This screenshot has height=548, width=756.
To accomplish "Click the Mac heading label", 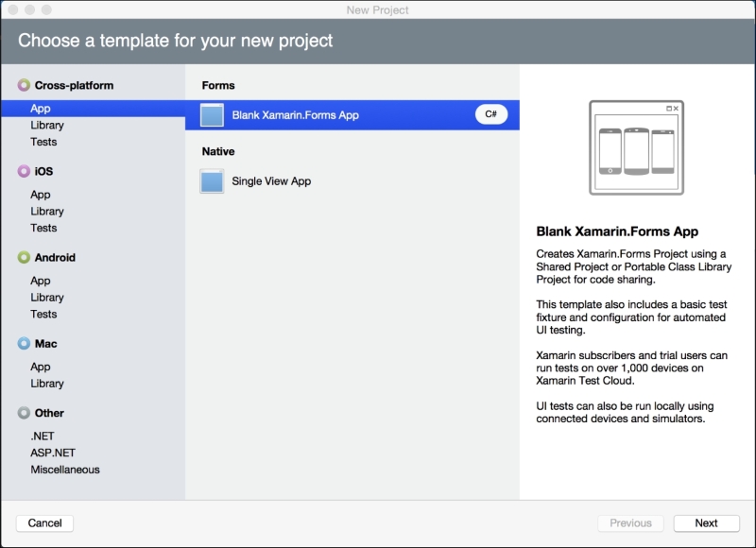I will click(45, 344).
